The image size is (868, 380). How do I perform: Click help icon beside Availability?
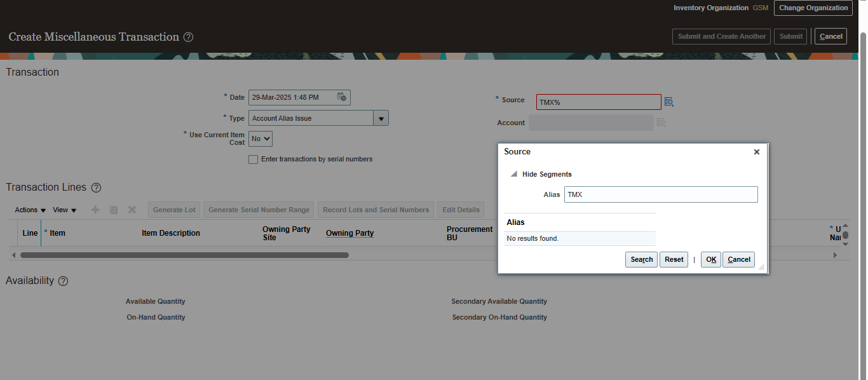62,280
